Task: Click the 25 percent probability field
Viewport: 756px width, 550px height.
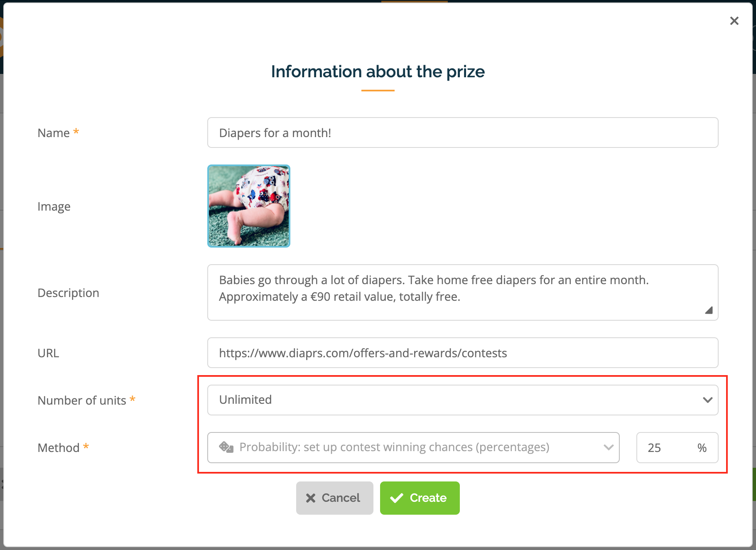Action: [x=677, y=447]
